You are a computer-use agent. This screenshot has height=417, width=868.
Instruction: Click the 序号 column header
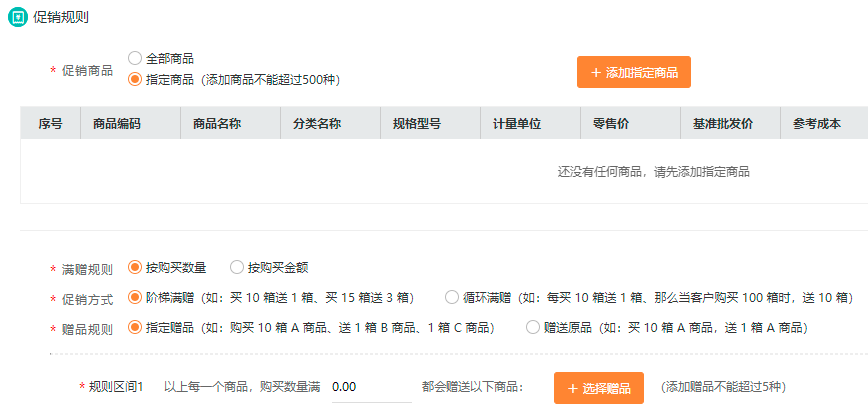coord(51,124)
